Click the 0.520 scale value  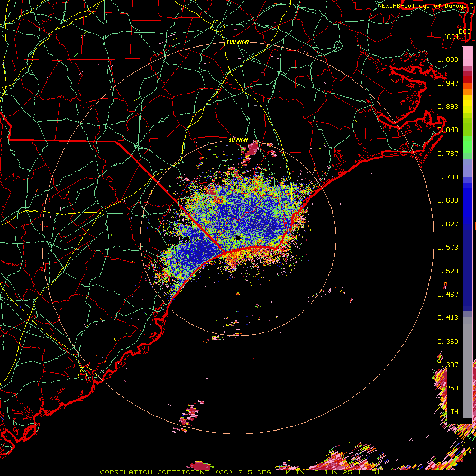coord(448,271)
